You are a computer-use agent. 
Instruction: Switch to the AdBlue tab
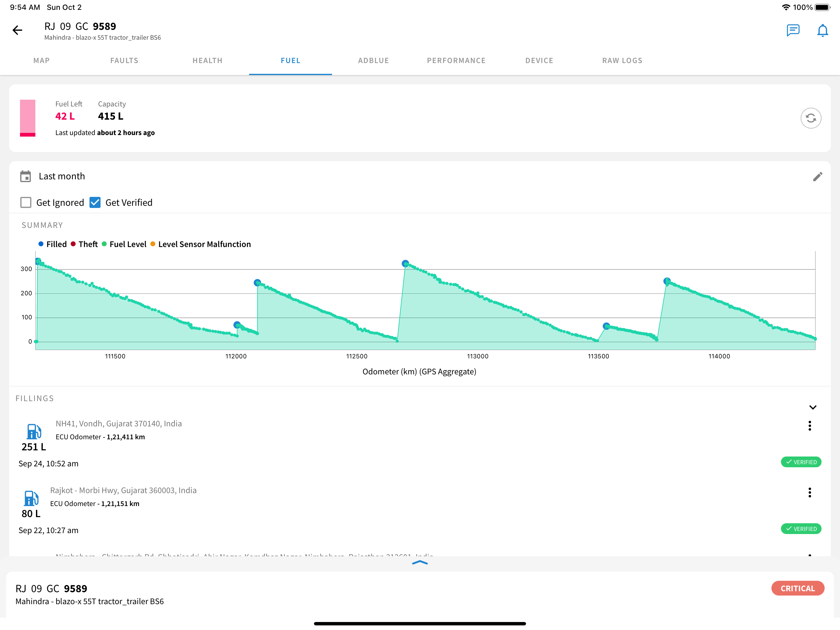click(x=373, y=61)
